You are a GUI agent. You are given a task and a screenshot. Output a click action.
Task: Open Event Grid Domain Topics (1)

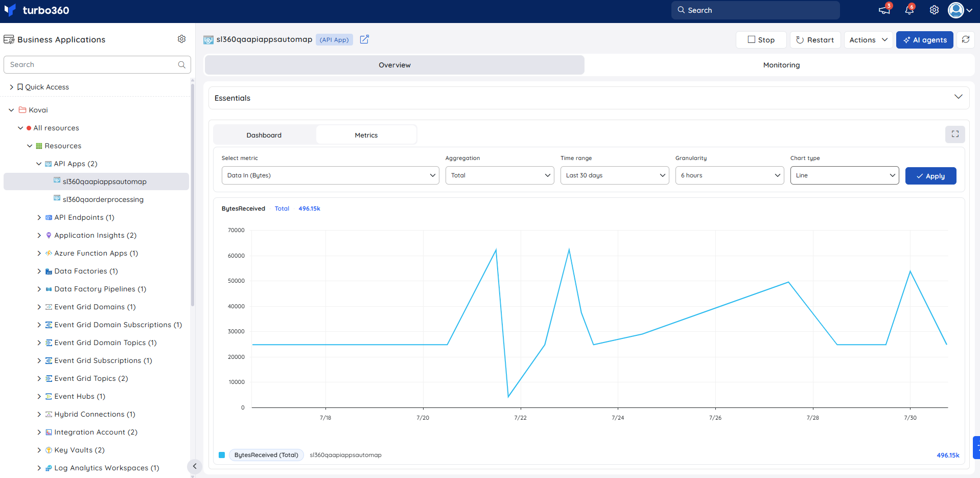tap(105, 343)
